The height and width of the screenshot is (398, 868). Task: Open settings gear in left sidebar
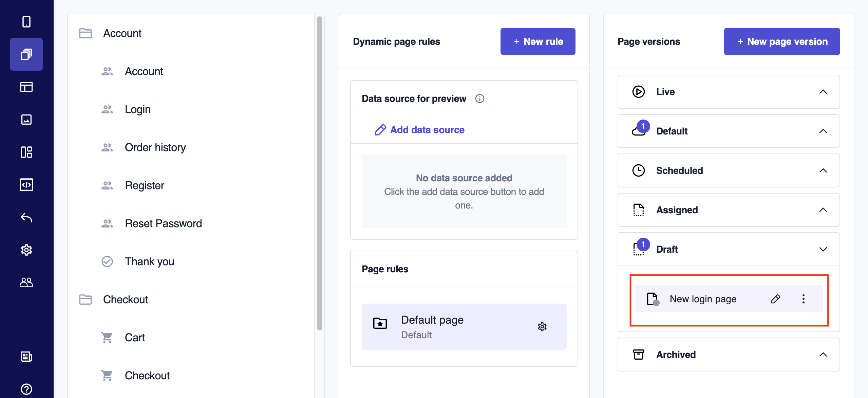(26, 250)
